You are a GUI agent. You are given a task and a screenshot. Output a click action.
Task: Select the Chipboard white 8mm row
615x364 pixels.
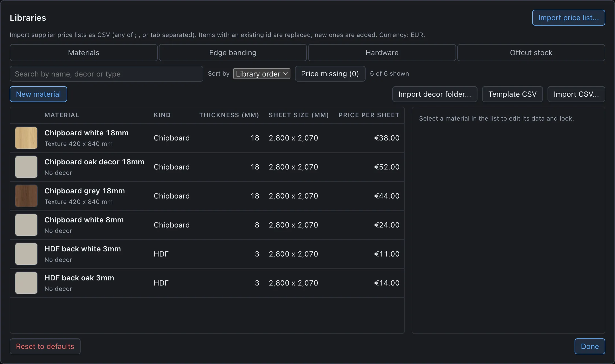[207, 225]
